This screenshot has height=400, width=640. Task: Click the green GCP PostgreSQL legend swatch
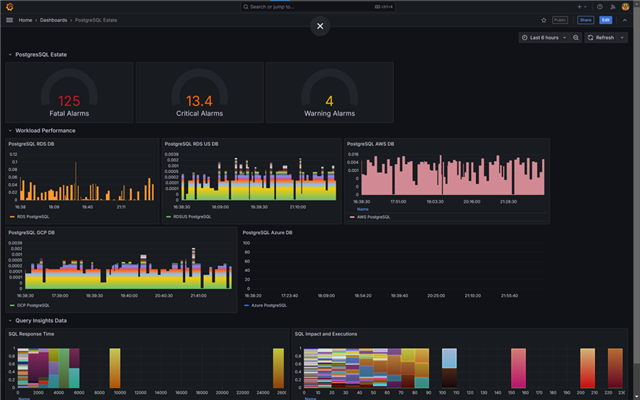pyautogui.click(x=12, y=305)
